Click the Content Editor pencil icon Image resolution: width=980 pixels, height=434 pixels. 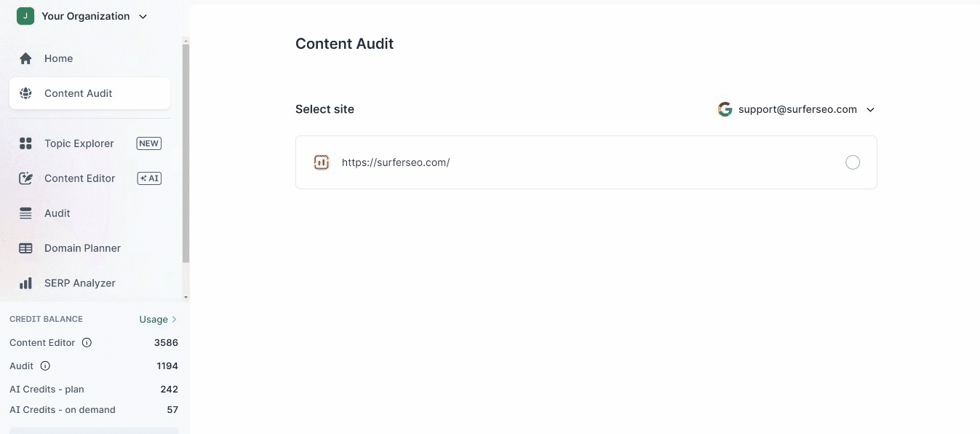25,178
